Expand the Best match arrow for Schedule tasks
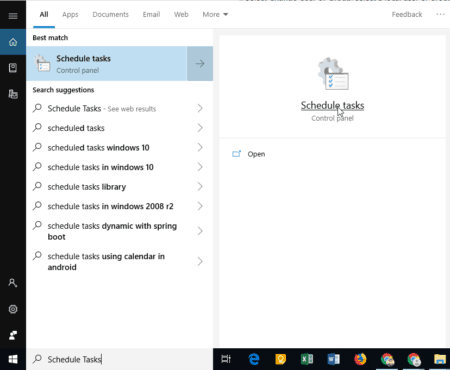 pos(200,64)
